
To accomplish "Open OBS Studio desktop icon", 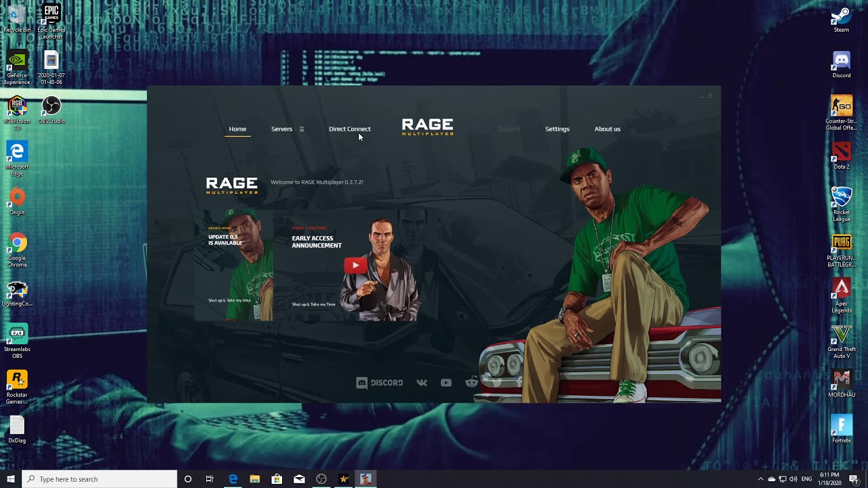I will [51, 110].
